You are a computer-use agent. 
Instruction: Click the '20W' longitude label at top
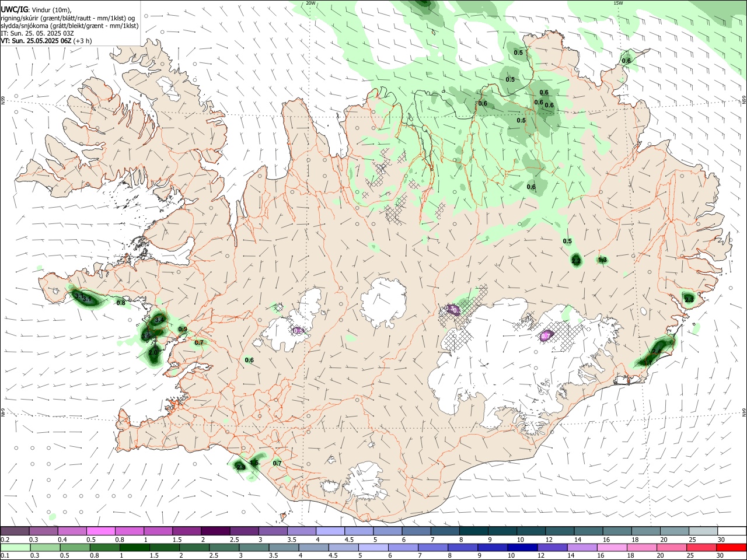click(x=311, y=3)
